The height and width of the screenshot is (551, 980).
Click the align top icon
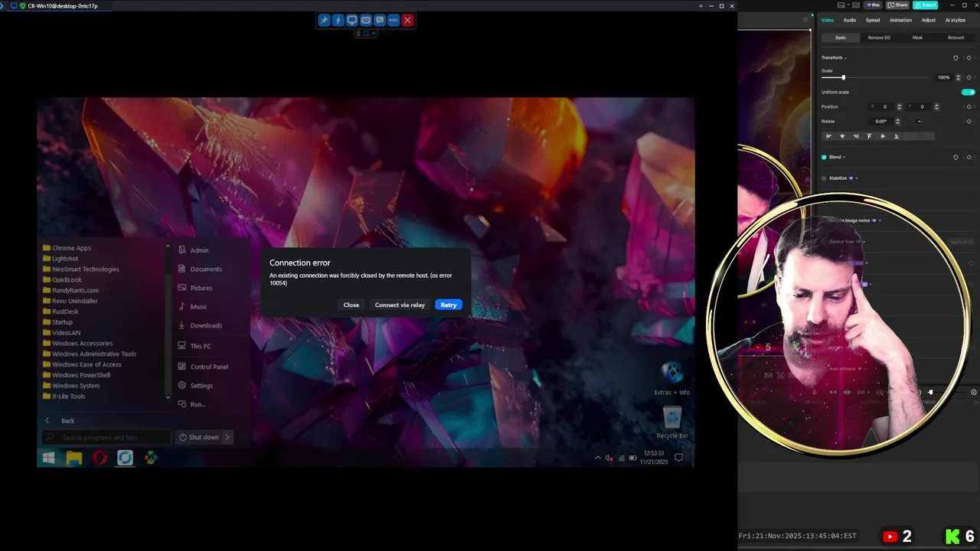pyautogui.click(x=869, y=136)
